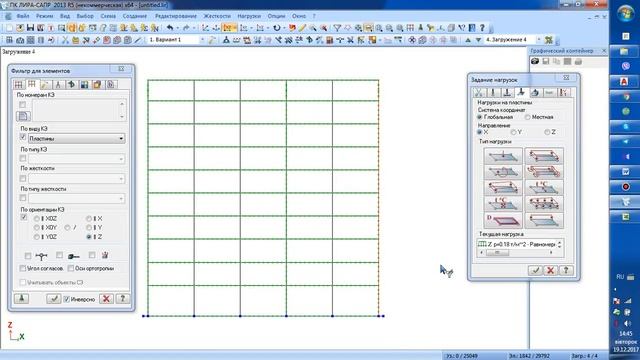Redo the action in toolbar
Image resolution: width=640 pixels, height=360 pixels.
[x=186, y=28]
